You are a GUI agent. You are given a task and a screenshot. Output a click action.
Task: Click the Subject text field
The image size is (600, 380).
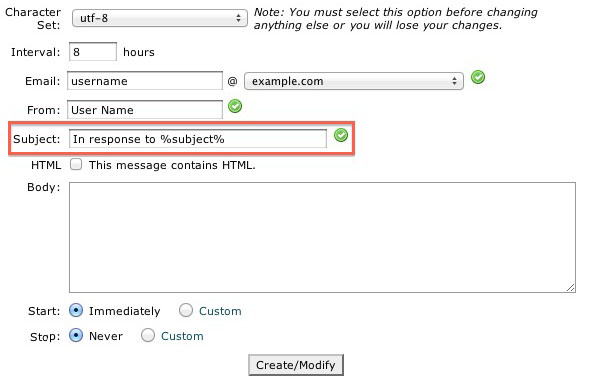click(x=197, y=139)
